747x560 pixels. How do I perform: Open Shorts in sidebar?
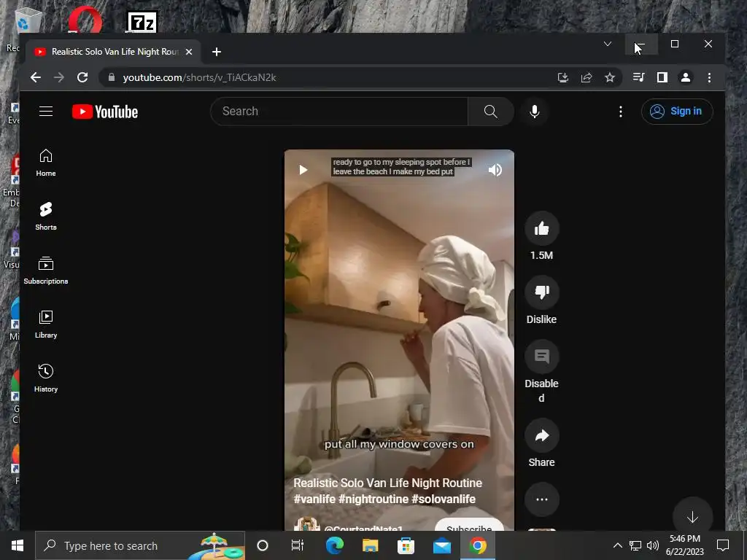pos(46,216)
